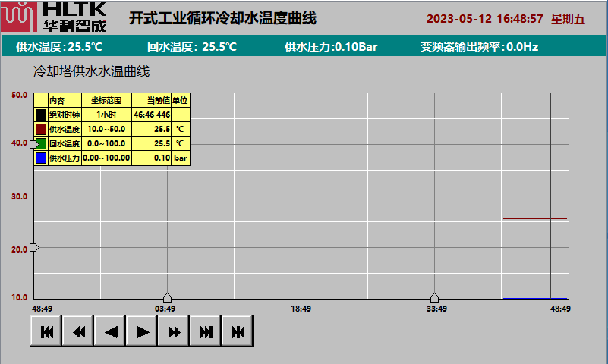Jump to the start of the trend

pyautogui.click(x=46, y=331)
